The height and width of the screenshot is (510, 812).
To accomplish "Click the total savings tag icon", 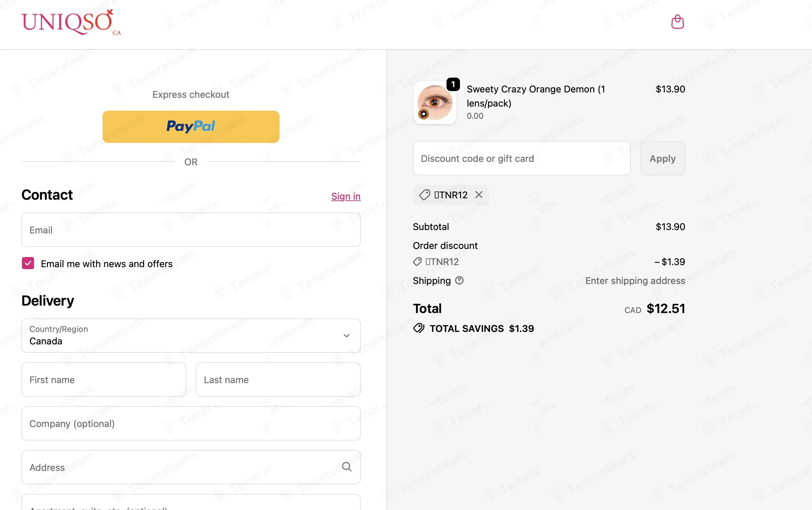I will click(419, 328).
